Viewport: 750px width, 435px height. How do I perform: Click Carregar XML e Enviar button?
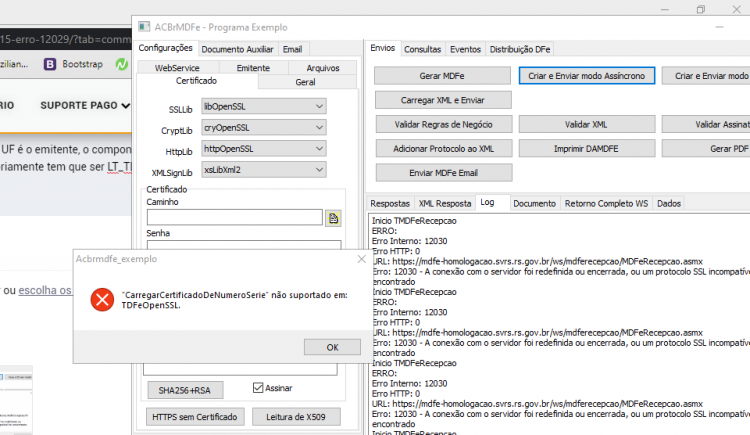tap(443, 100)
